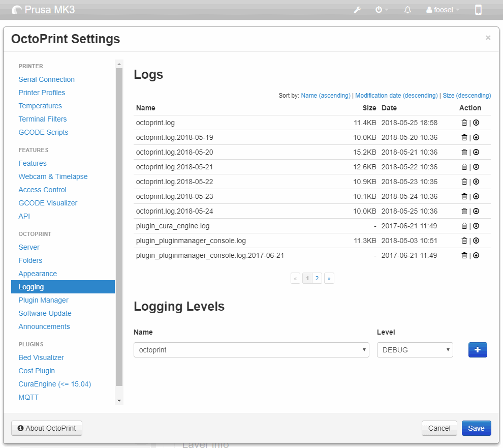Open Cost Plugin settings
The width and height of the screenshot is (503, 448).
point(37,371)
